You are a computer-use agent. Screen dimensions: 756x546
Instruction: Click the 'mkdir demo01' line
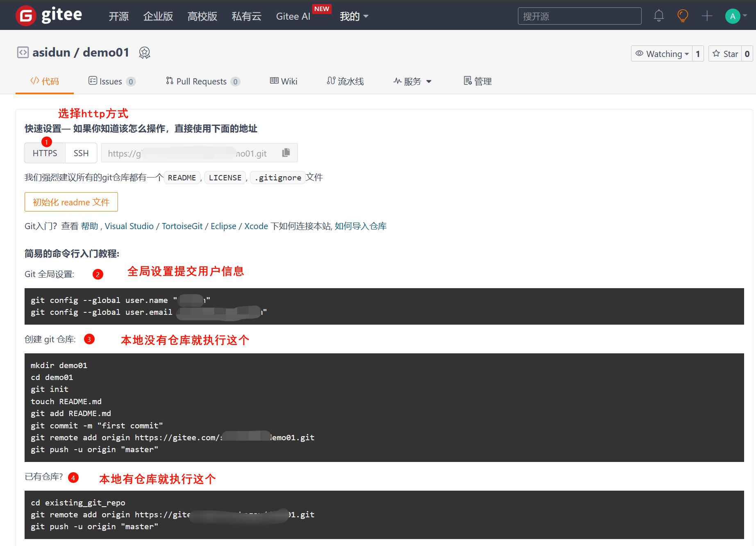pyautogui.click(x=59, y=365)
